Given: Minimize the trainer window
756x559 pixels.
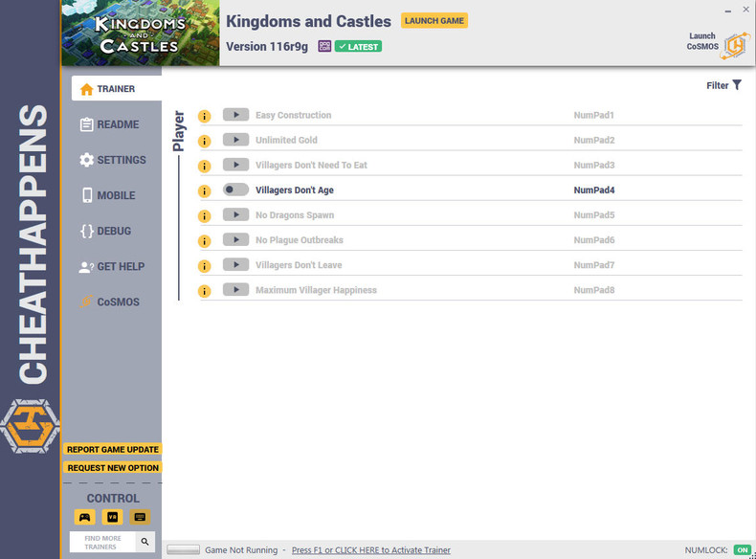Looking at the screenshot, I should [727, 11].
